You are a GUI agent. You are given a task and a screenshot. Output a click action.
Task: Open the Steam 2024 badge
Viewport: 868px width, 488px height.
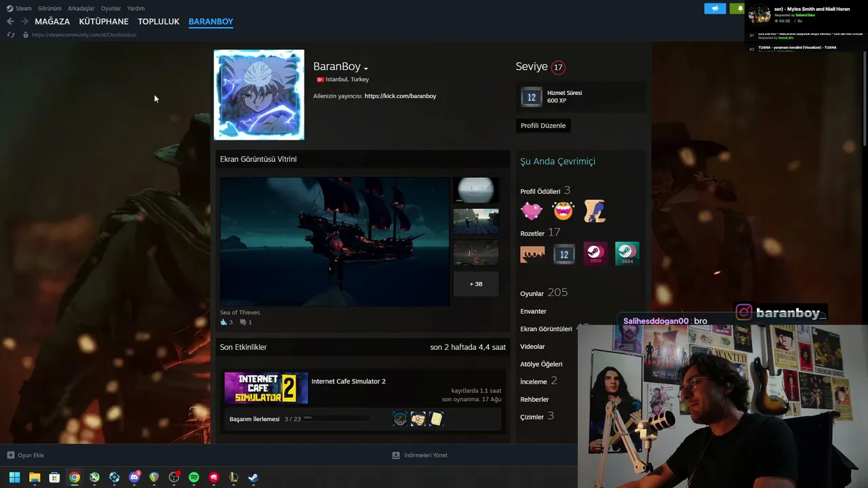627,253
